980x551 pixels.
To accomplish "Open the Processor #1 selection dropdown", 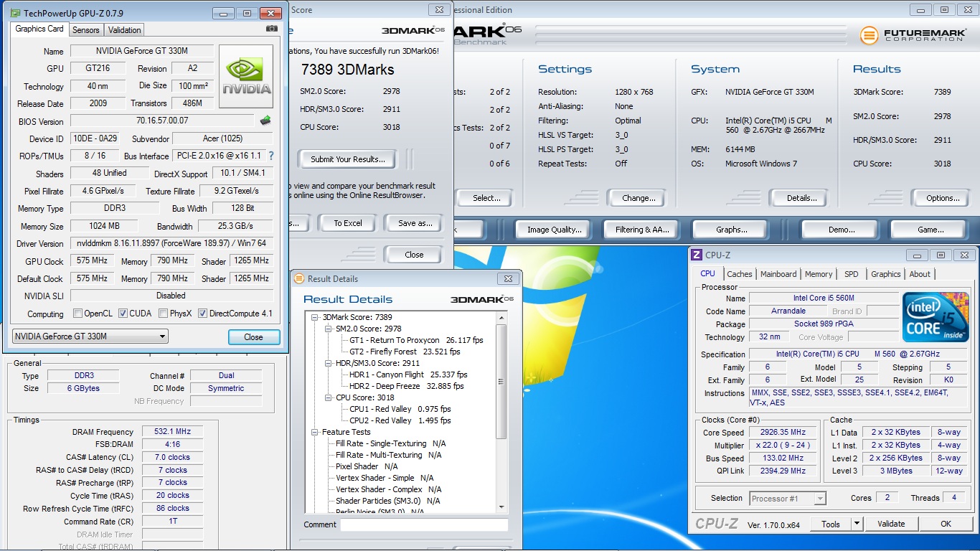I will click(x=788, y=498).
